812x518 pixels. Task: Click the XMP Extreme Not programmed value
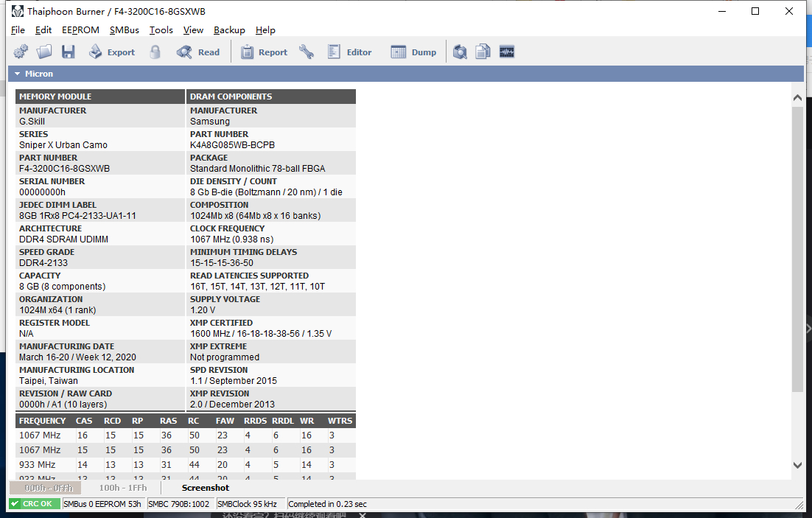click(225, 357)
